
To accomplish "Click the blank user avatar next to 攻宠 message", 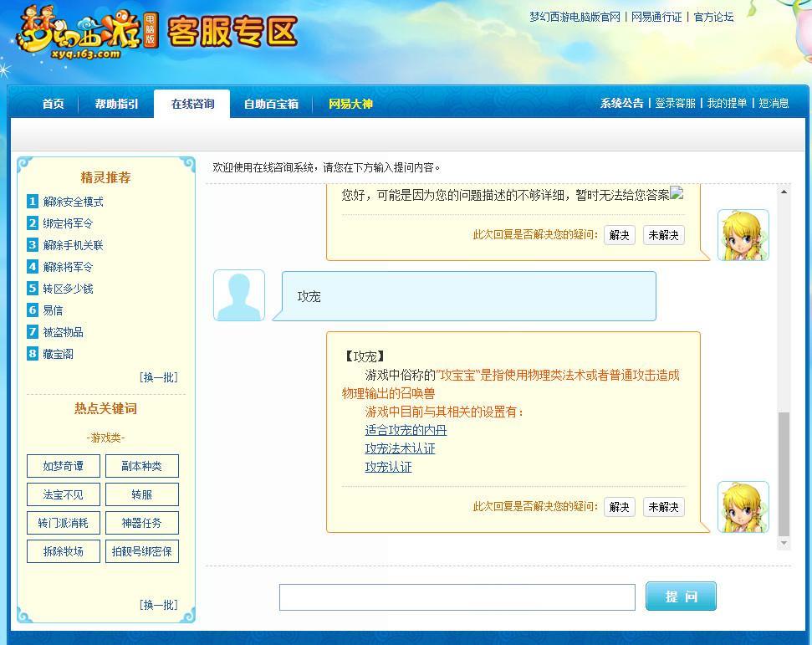I will (239, 294).
